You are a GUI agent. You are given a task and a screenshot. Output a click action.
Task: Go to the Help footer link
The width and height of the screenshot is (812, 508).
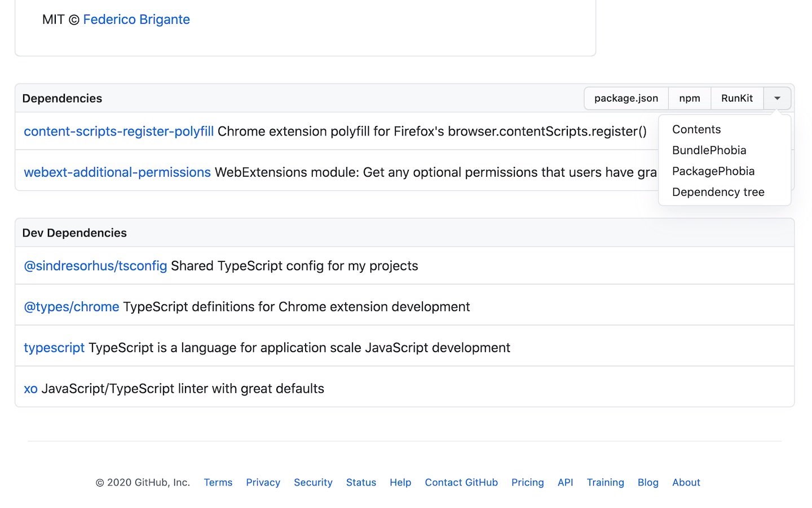(x=400, y=483)
